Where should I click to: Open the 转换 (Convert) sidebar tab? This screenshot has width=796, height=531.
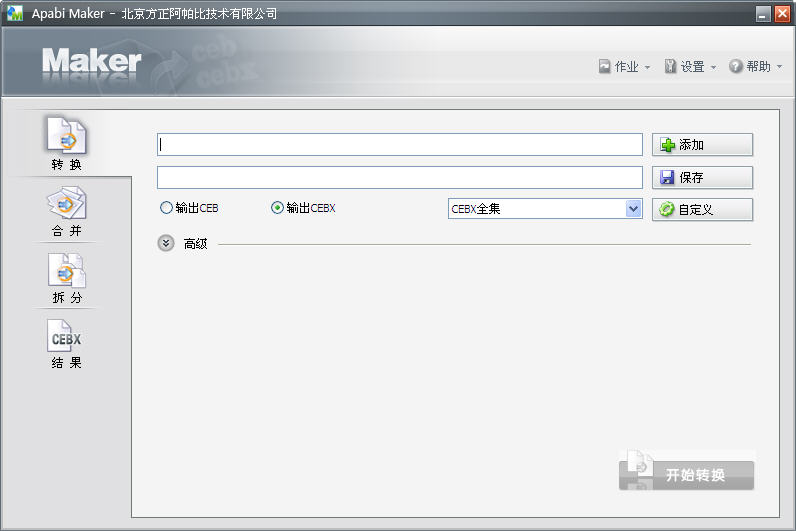(x=67, y=144)
